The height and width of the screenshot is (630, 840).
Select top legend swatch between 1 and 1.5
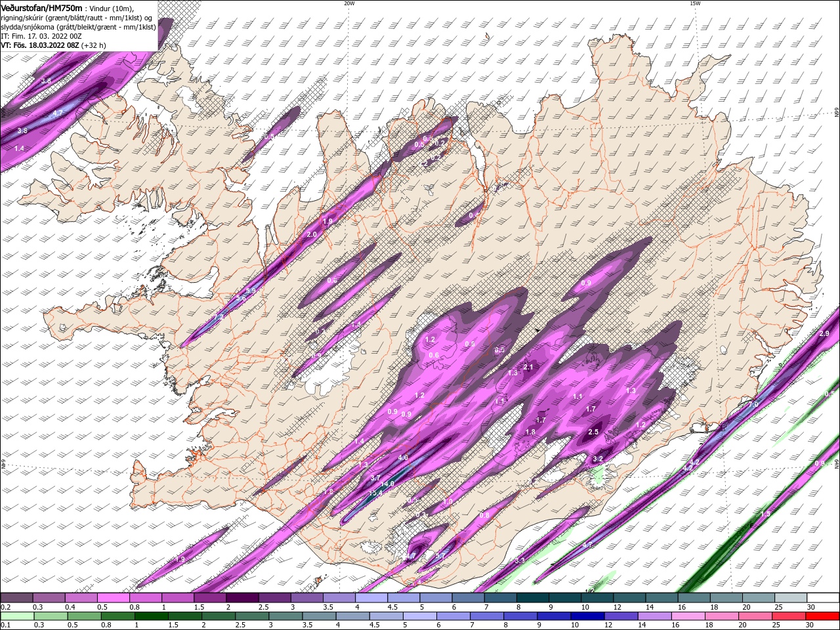tap(178, 598)
